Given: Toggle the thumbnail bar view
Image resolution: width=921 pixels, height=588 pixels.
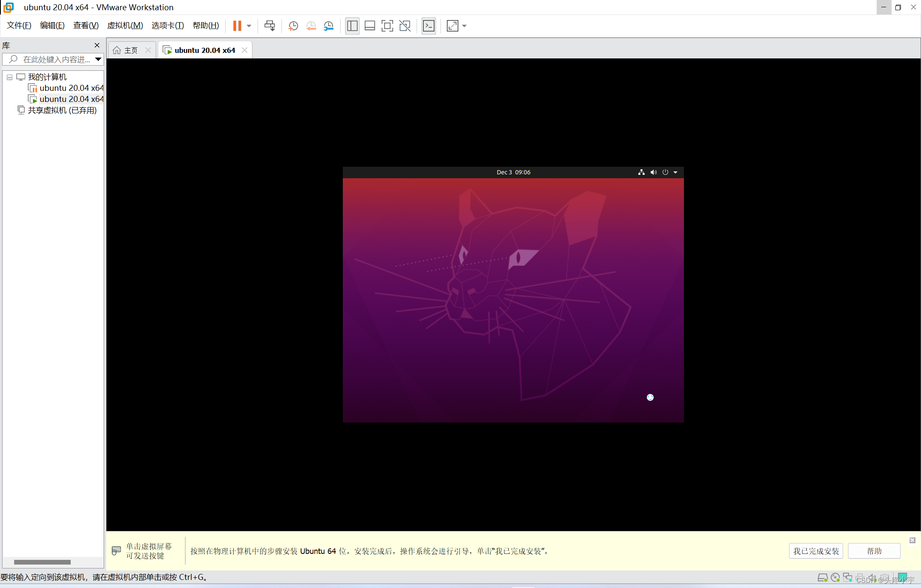Looking at the screenshot, I should point(370,26).
